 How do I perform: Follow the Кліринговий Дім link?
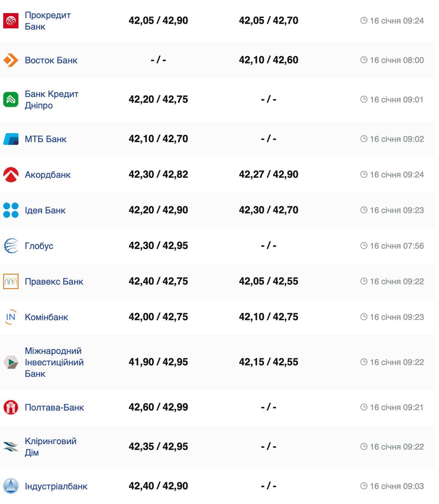(50, 447)
